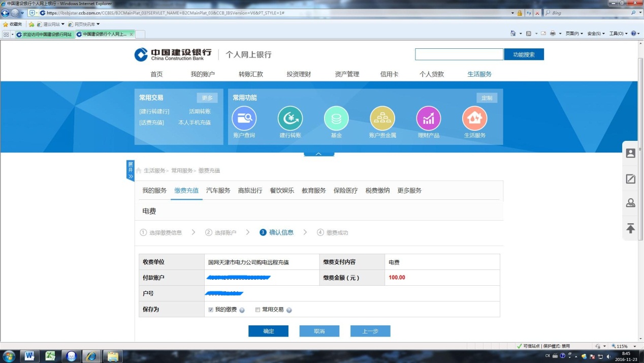Open the 生活服务 house icon
Screen dimensions: 644x363
coord(474,118)
